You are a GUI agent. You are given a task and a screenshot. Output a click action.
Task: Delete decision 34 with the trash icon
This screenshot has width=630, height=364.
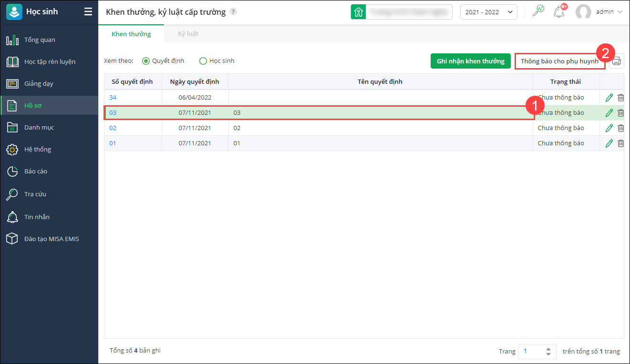[620, 98]
